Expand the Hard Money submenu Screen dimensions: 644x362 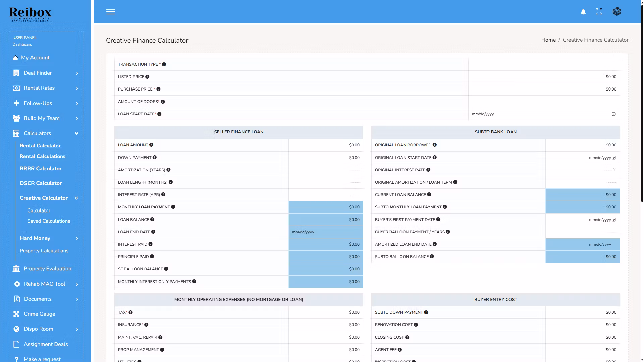tap(77, 238)
